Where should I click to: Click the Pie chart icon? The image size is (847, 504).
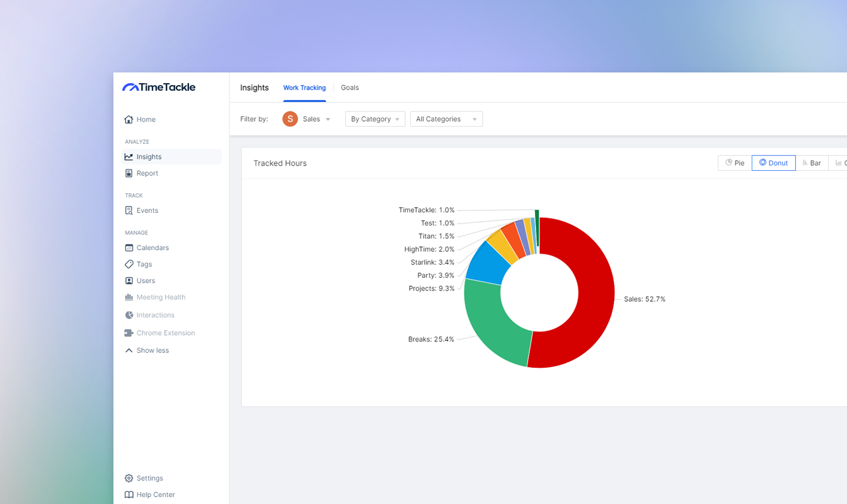tap(729, 163)
